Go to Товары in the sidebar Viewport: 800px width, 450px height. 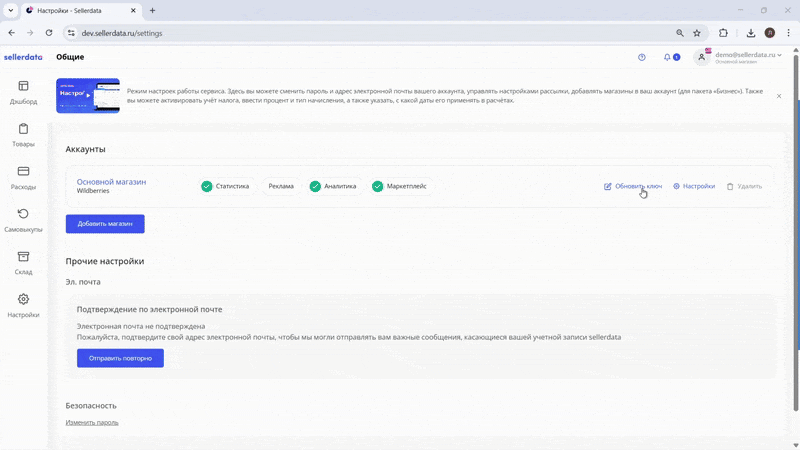[23, 135]
